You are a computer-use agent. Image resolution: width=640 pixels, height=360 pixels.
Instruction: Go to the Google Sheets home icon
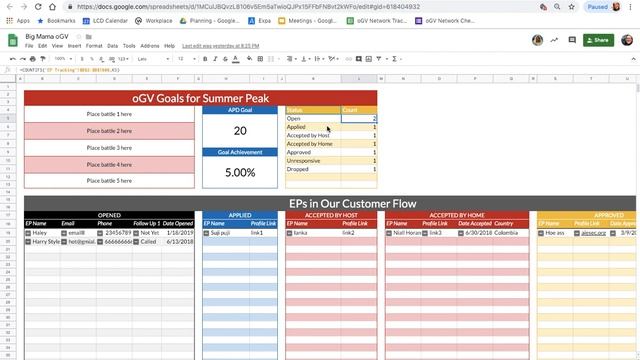pyautogui.click(x=13, y=40)
